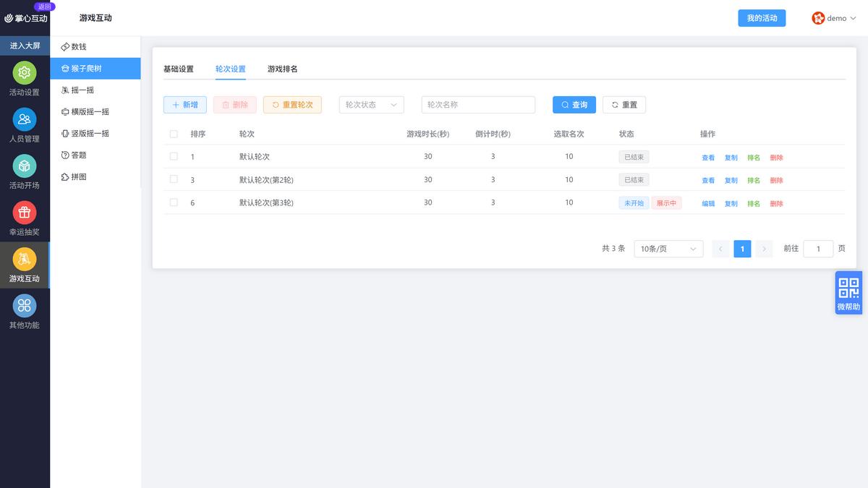Check the 默认轮次(第2轮) row checkbox
This screenshot has width=868, height=488.
174,179
